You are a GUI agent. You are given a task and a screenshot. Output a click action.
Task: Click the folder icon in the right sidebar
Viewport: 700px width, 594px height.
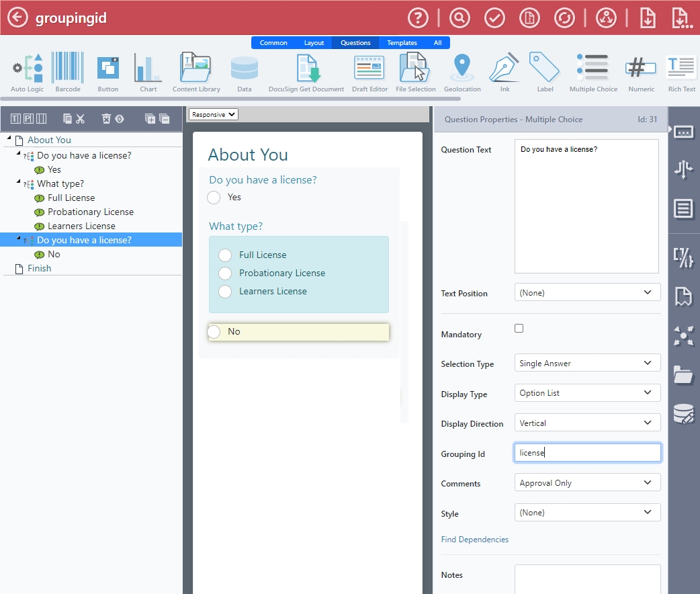coord(683,375)
